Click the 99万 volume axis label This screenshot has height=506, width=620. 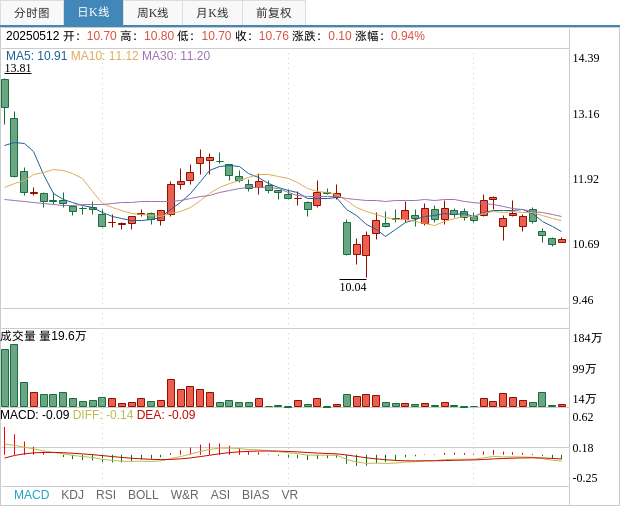584,369
